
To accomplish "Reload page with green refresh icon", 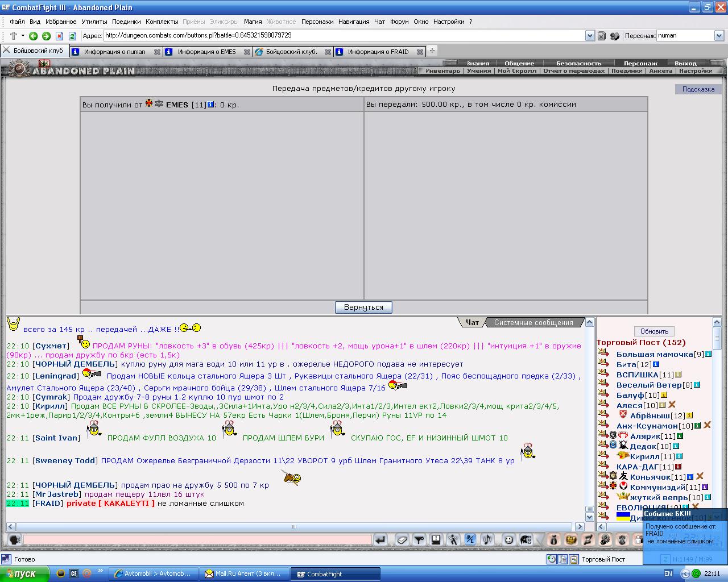I will click(72, 36).
